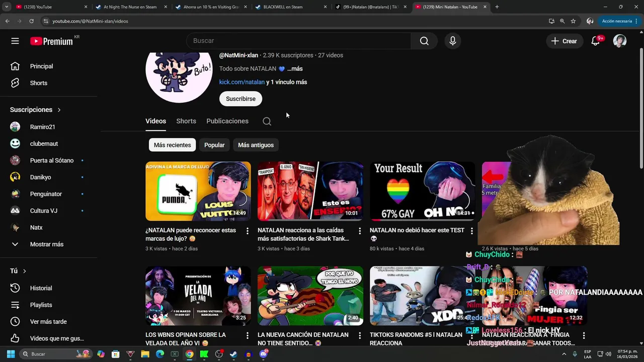Viewport: 644px width, 362px height.
Task: Open Microsoft Store from the taskbar
Action: coord(115,354)
